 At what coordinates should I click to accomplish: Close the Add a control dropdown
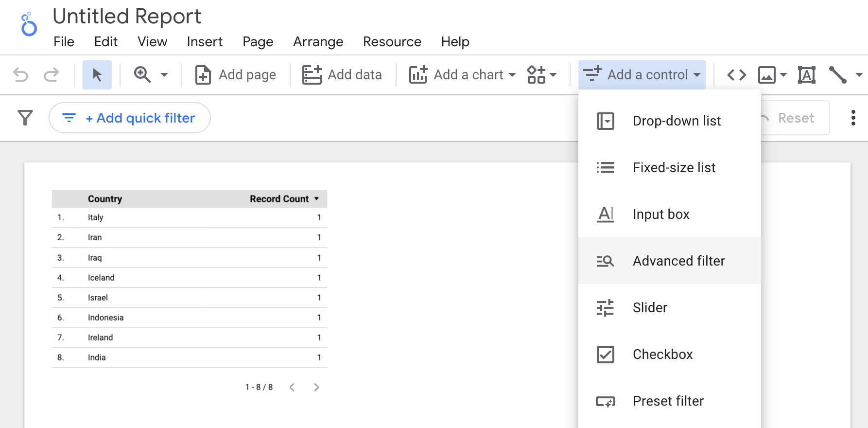(642, 75)
